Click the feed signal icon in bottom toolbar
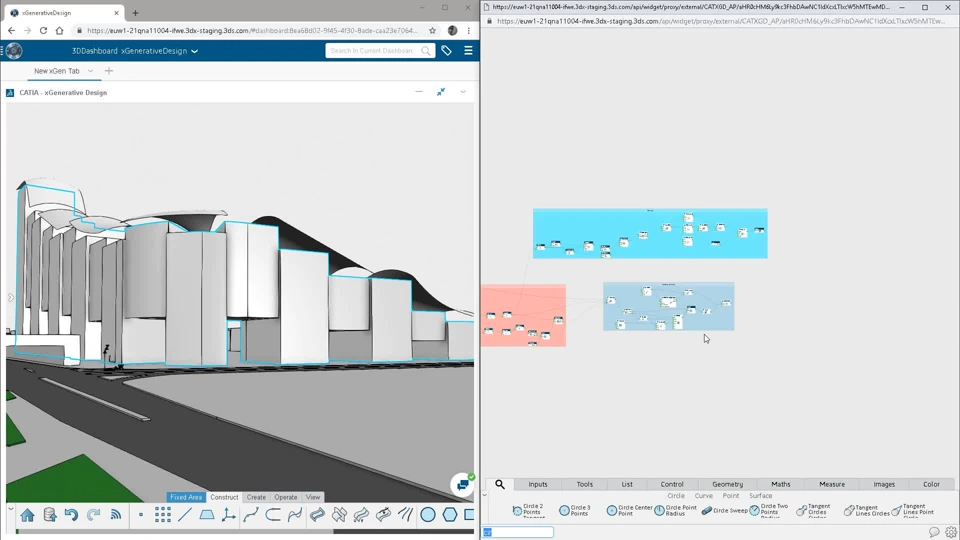This screenshot has height=540, width=960. pos(116,515)
